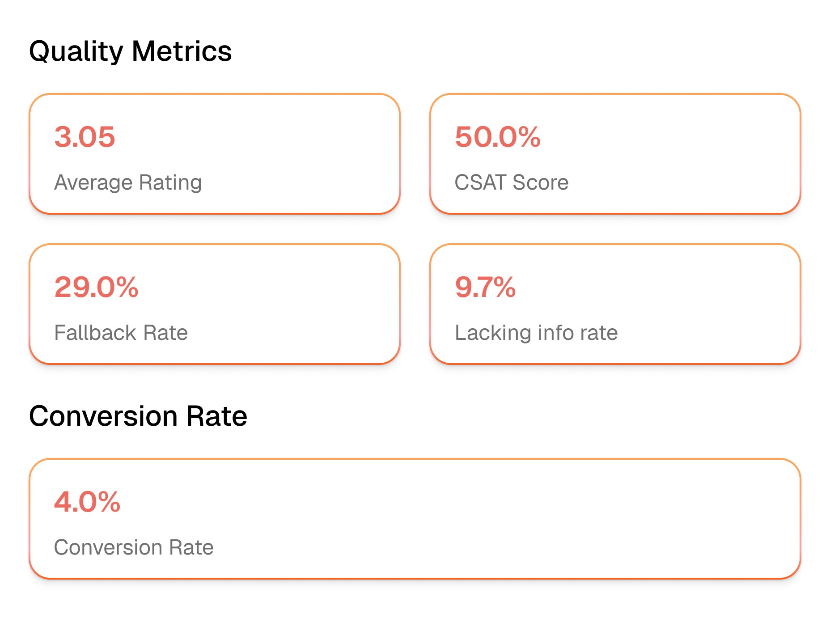Click the Fallback Rate label text
Viewport: 830px width, 644px height.
pos(121,333)
